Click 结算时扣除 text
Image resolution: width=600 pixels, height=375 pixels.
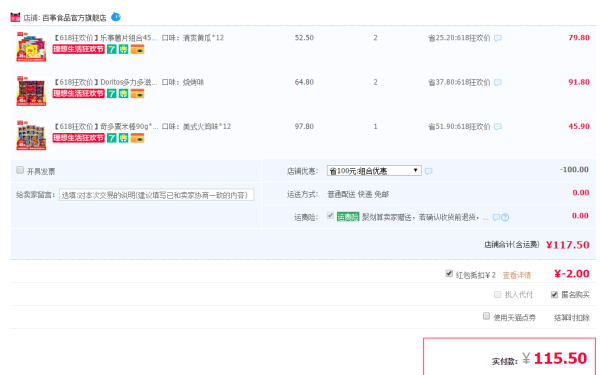click(572, 317)
